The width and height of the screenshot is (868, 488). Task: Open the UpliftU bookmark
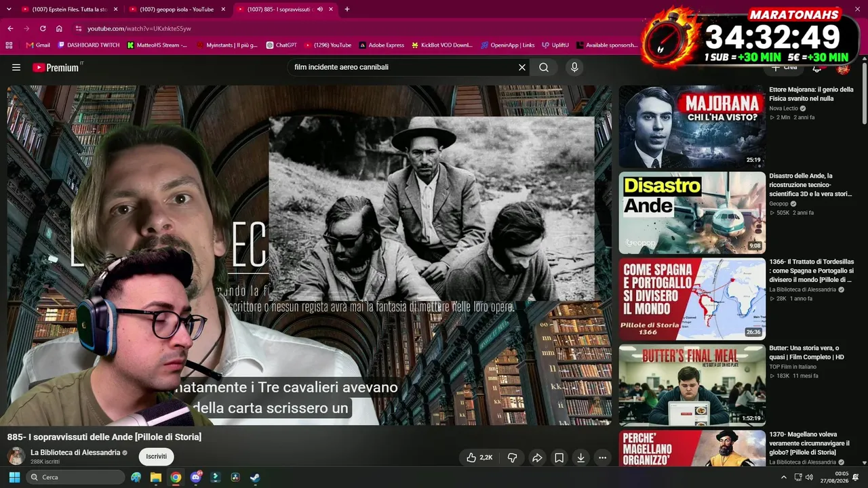[x=555, y=45]
